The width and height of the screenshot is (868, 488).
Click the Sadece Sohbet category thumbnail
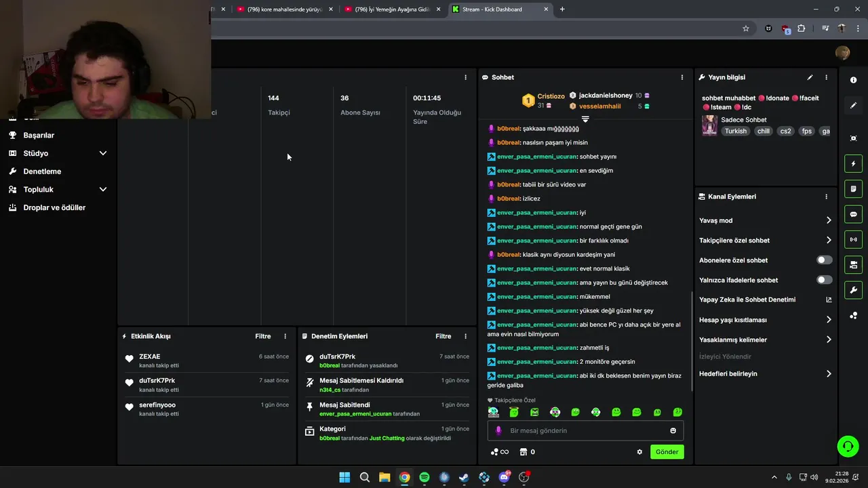[709, 125]
